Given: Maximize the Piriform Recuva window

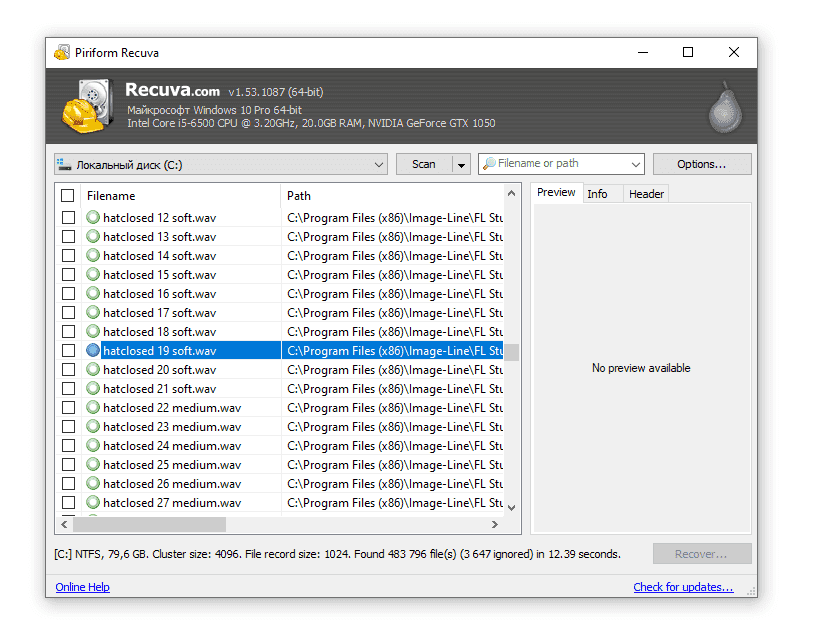Looking at the screenshot, I should pyautogui.click(x=688, y=52).
